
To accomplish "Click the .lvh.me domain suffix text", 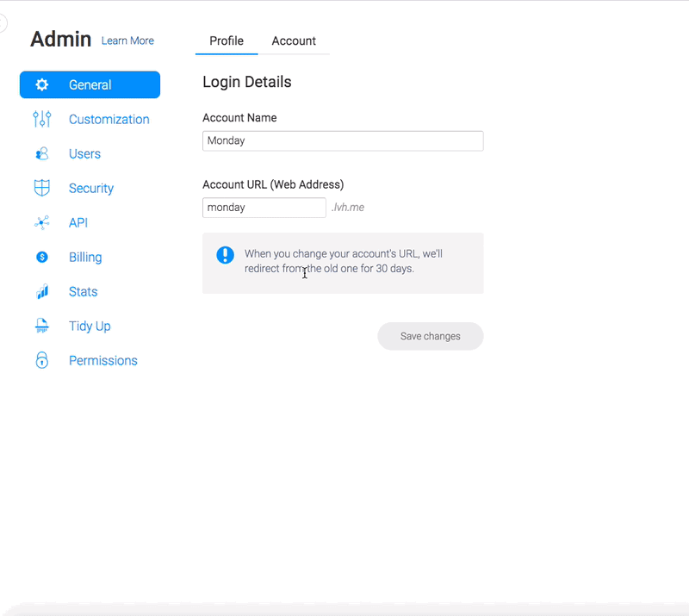I will tap(348, 208).
